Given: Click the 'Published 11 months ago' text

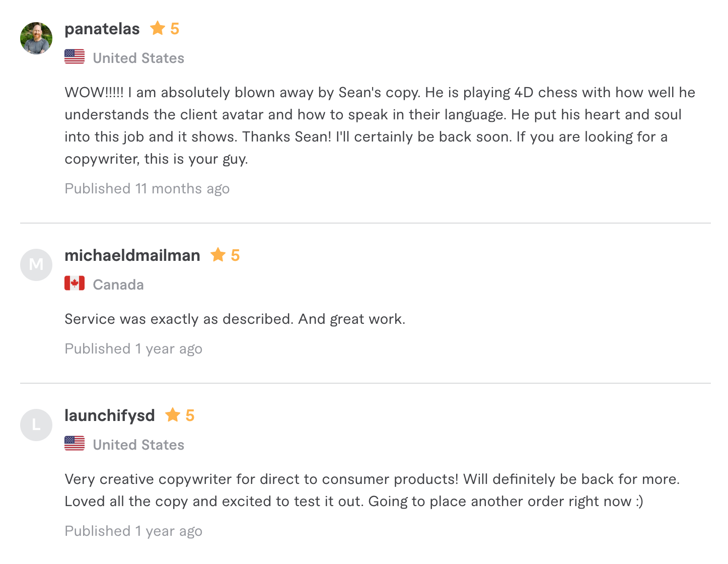Looking at the screenshot, I should 147,189.
